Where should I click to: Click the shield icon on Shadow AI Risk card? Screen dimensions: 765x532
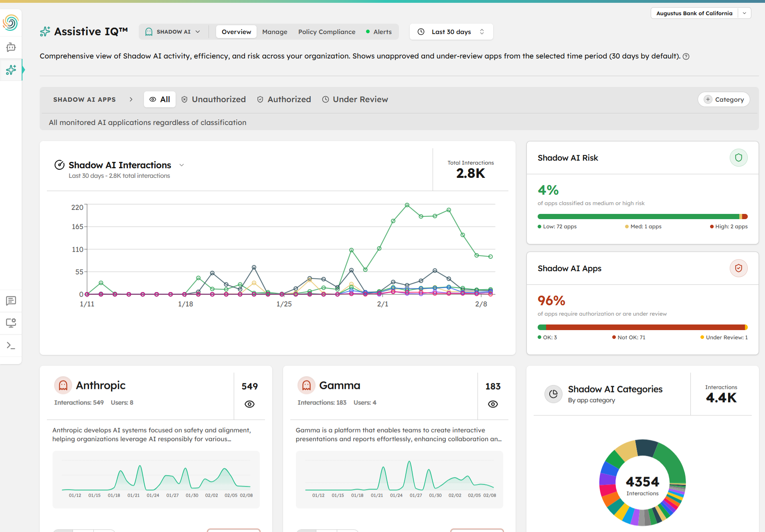point(739,157)
